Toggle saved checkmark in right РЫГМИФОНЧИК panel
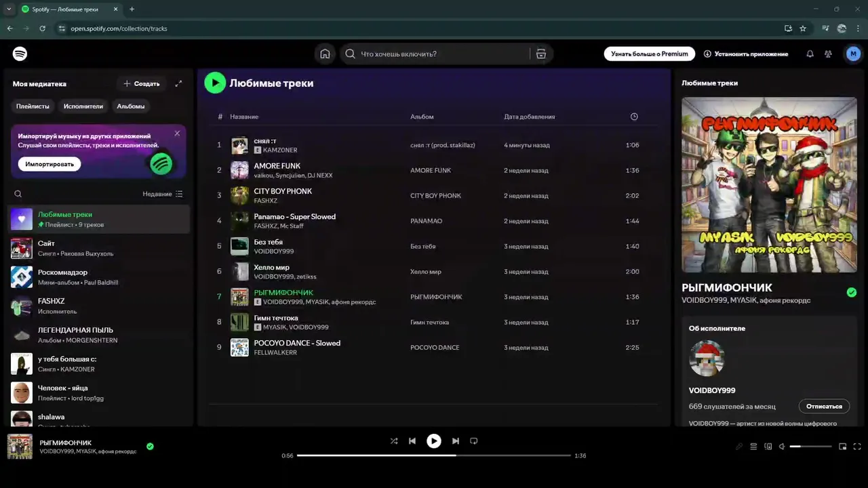 coord(852,292)
